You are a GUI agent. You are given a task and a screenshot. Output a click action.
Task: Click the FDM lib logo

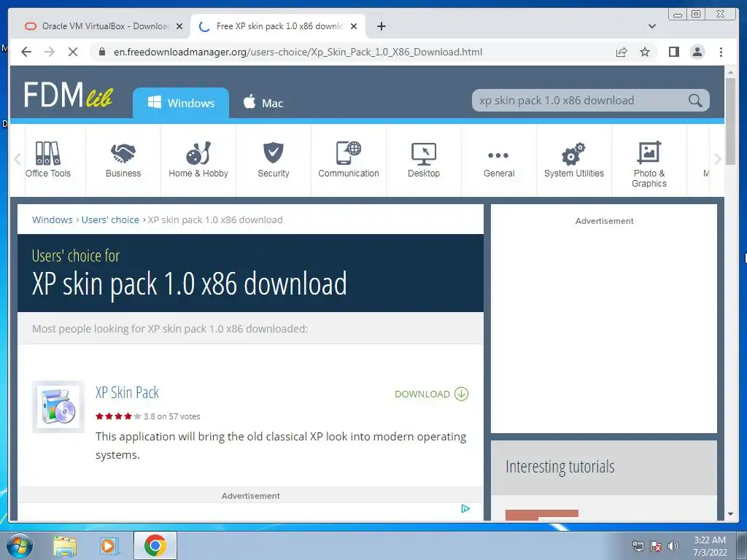click(x=68, y=94)
